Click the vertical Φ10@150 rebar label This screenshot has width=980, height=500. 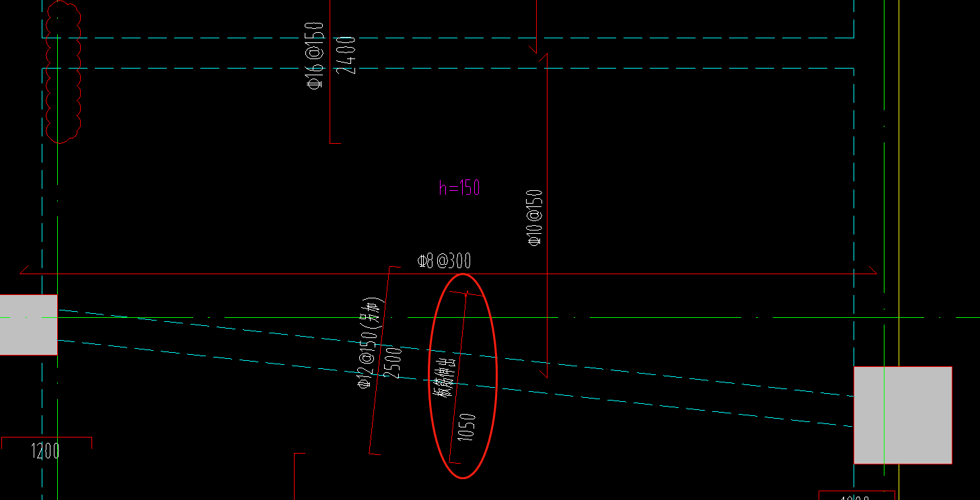pyautogui.click(x=535, y=218)
